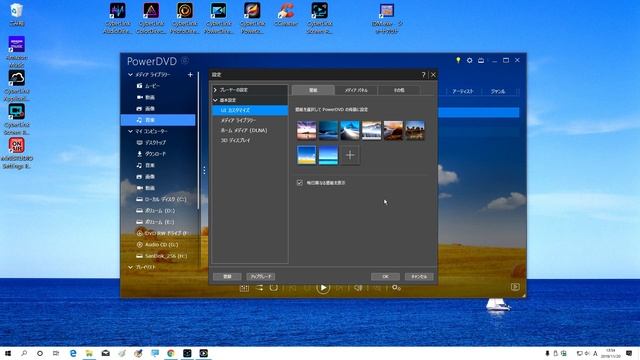Open the Windows Start menu
Image resolution: width=640 pixels, height=360 pixels.
(x=8, y=353)
